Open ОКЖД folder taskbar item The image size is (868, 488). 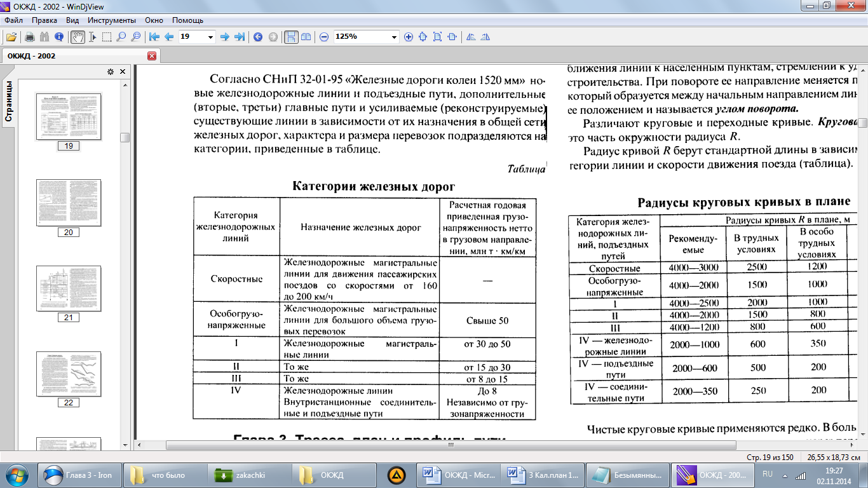click(x=336, y=475)
